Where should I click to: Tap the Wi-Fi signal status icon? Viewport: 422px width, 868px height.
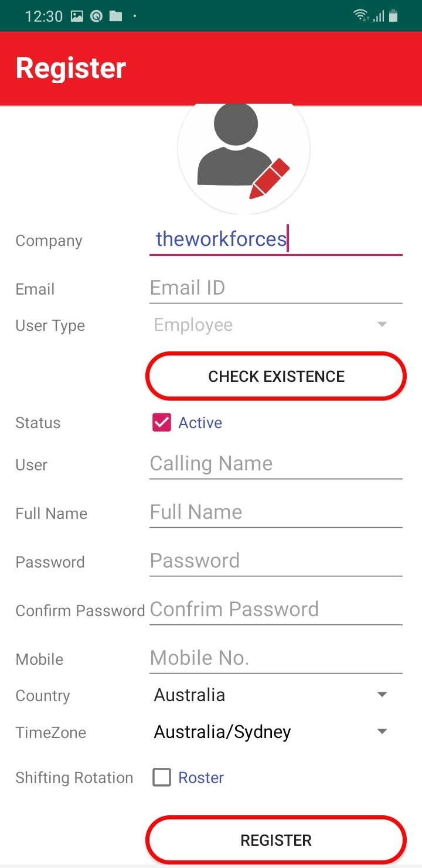tap(361, 16)
